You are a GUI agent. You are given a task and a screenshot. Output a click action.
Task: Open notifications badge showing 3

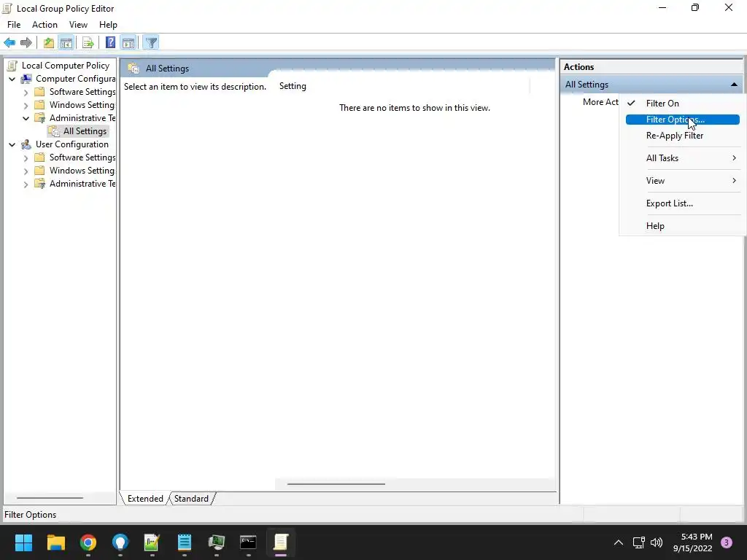(x=727, y=542)
